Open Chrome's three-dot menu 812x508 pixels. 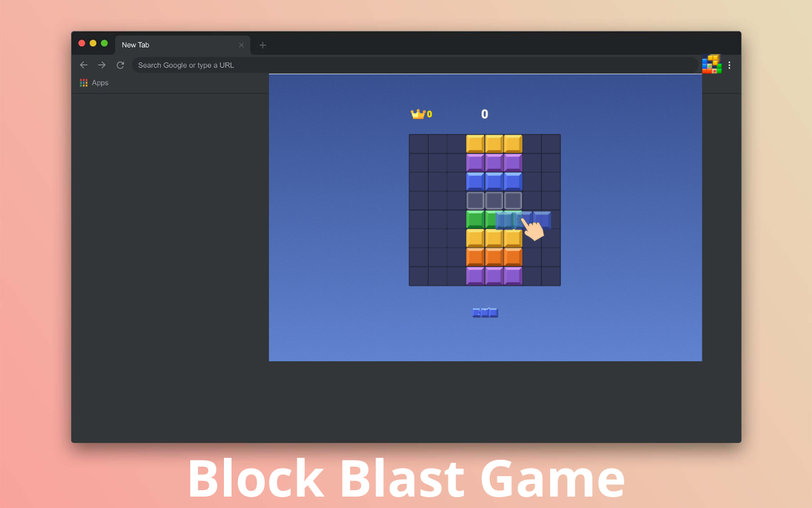tap(729, 64)
